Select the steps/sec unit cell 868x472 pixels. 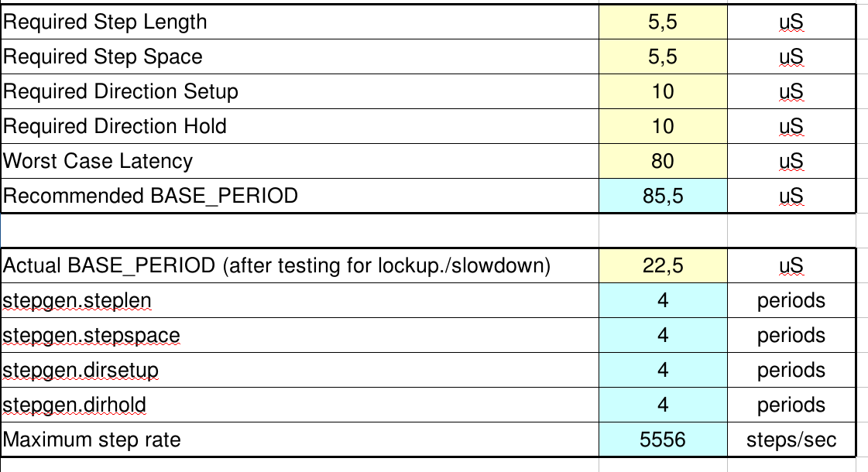[x=791, y=440]
